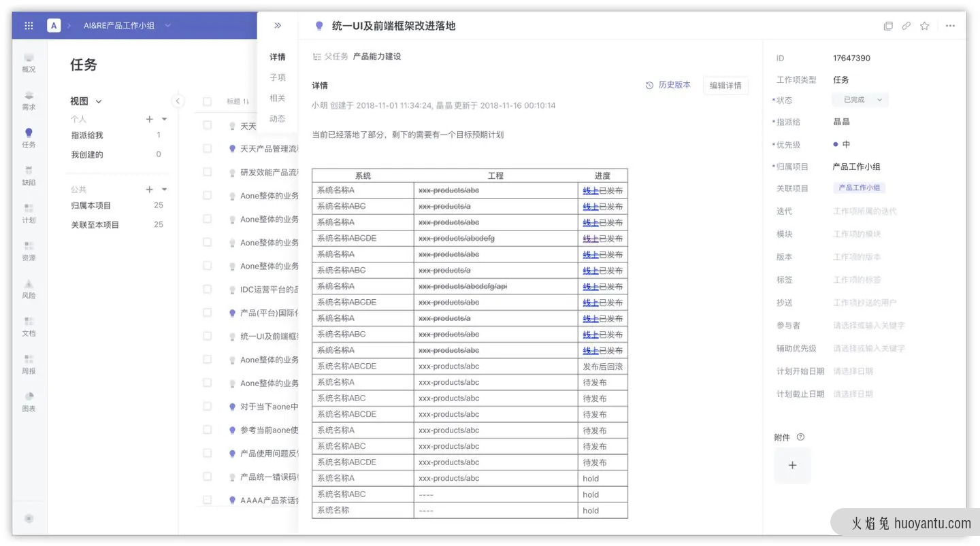Click the 参与者 input field
Viewport: 980px width, 546px height.
869,326
